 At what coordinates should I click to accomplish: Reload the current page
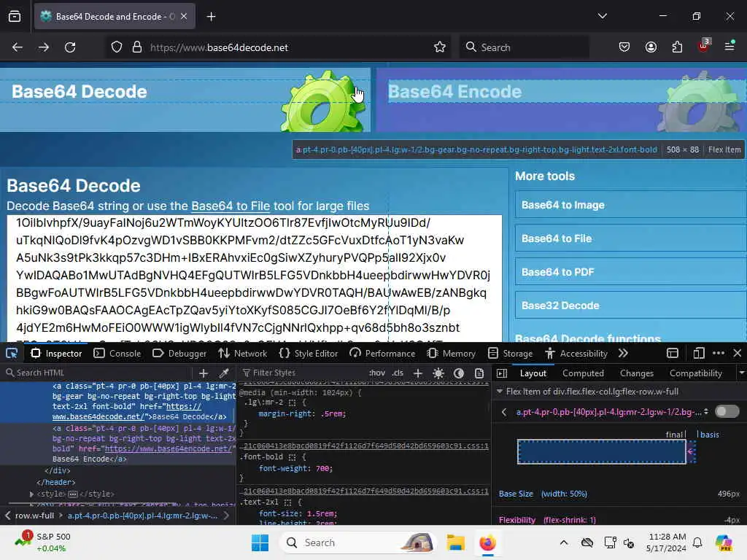(x=70, y=47)
